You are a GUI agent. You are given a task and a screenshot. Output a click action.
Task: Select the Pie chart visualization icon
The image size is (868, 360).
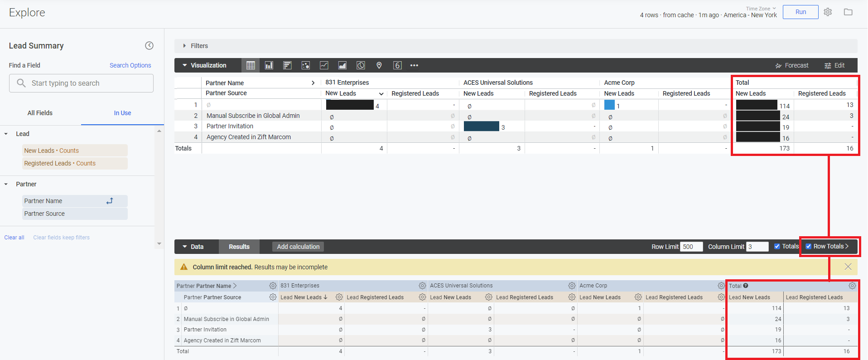(x=361, y=65)
